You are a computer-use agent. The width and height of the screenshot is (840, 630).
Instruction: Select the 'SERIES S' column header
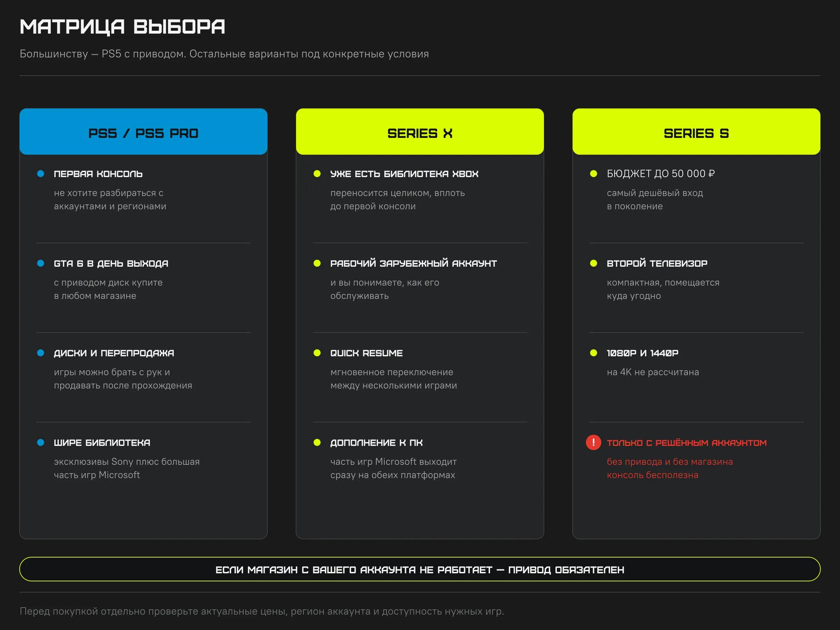(696, 132)
